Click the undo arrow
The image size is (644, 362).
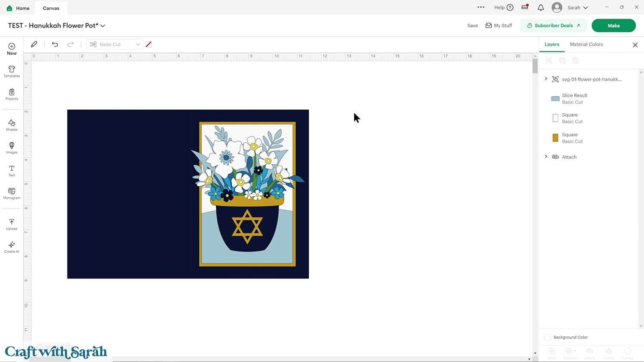[55, 44]
